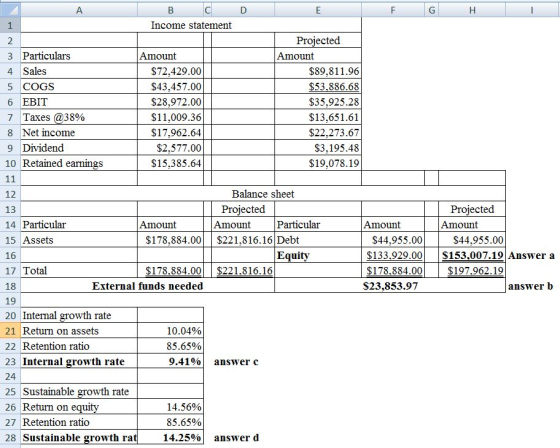Click sustainable growth rate value 14.25%

click(x=170, y=437)
